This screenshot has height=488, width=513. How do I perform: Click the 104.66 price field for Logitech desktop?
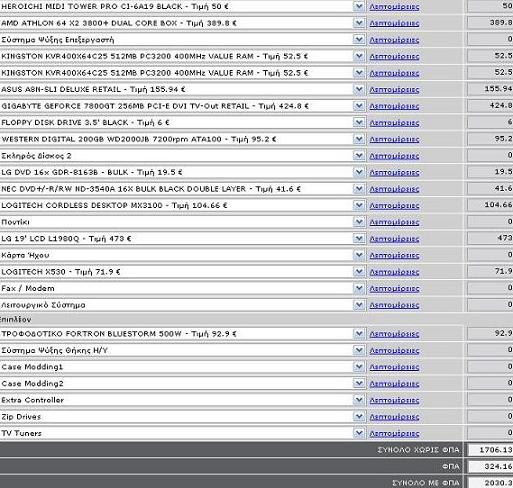(490, 205)
